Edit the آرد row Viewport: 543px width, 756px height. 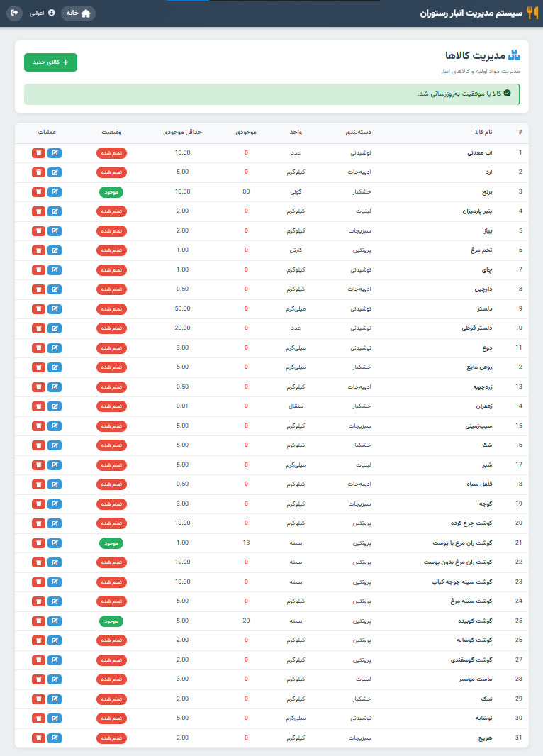55,172
